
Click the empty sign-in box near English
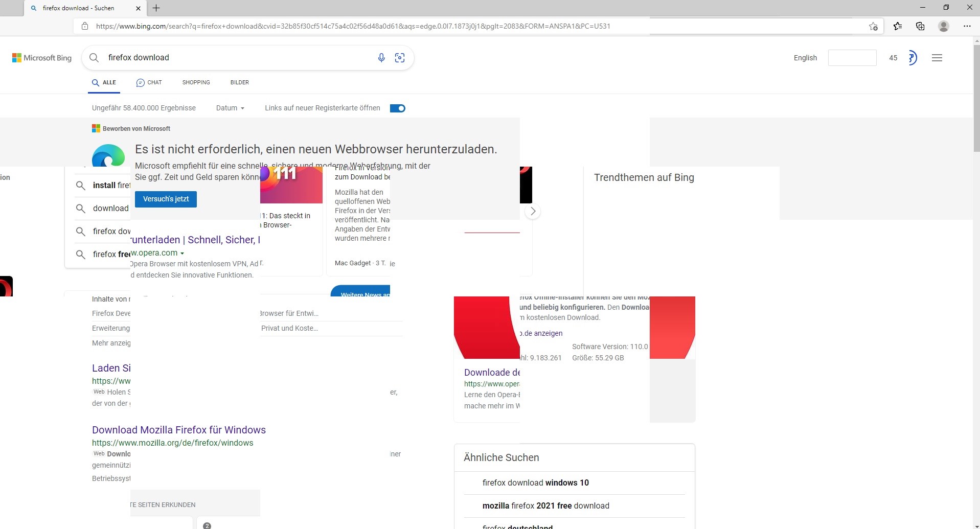(x=852, y=58)
